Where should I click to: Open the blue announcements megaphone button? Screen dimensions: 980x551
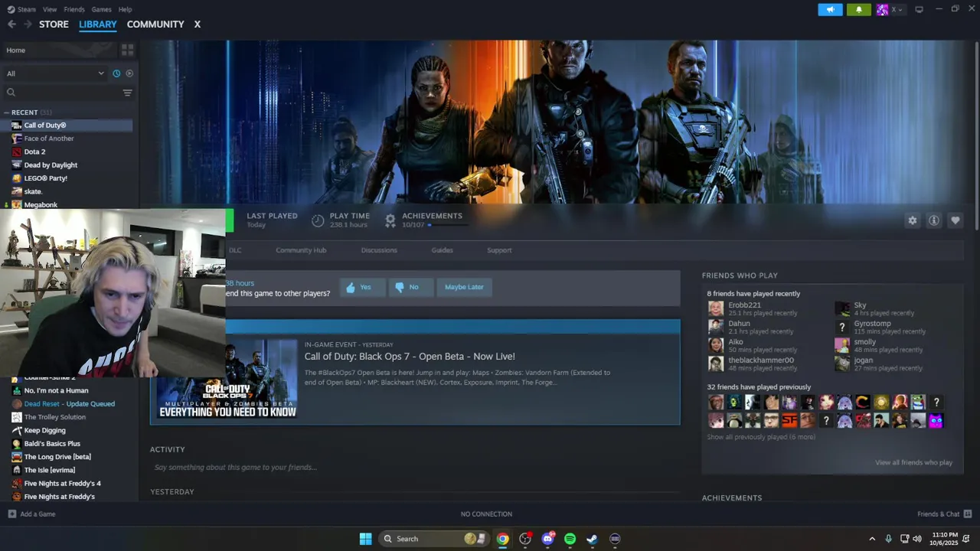[830, 9]
